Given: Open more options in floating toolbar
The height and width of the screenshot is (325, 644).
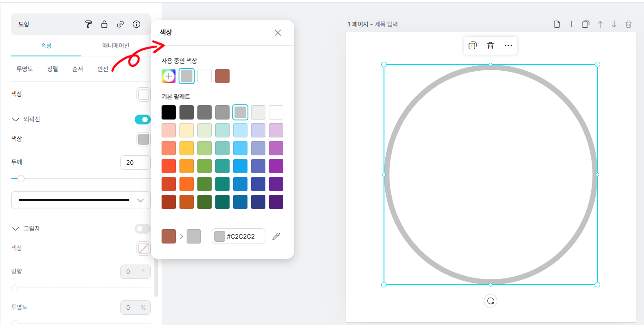Looking at the screenshot, I should pos(508,46).
